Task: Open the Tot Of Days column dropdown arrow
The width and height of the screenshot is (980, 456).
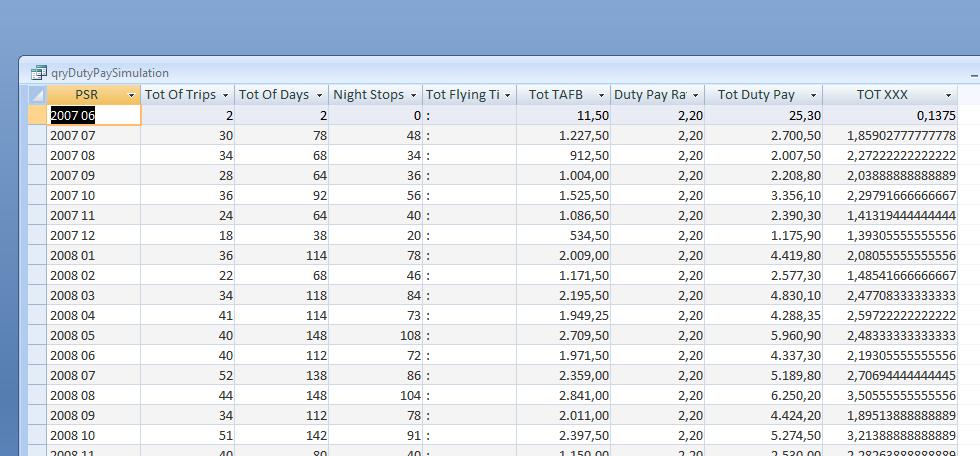Action: click(319, 95)
